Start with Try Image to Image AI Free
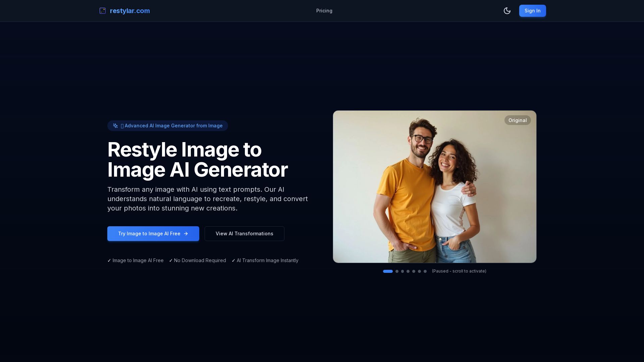Image resolution: width=644 pixels, height=362 pixels. [x=149, y=234]
